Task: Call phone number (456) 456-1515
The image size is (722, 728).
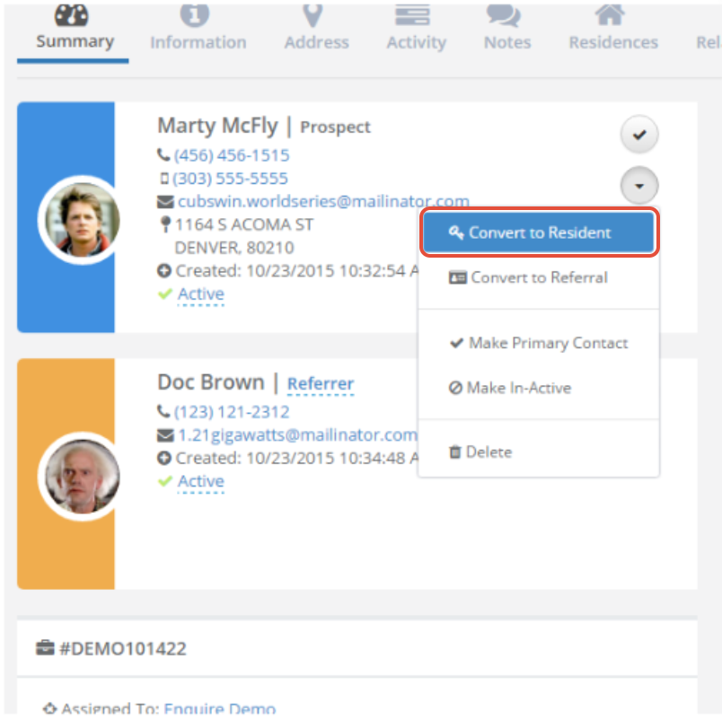Action: click(x=232, y=155)
